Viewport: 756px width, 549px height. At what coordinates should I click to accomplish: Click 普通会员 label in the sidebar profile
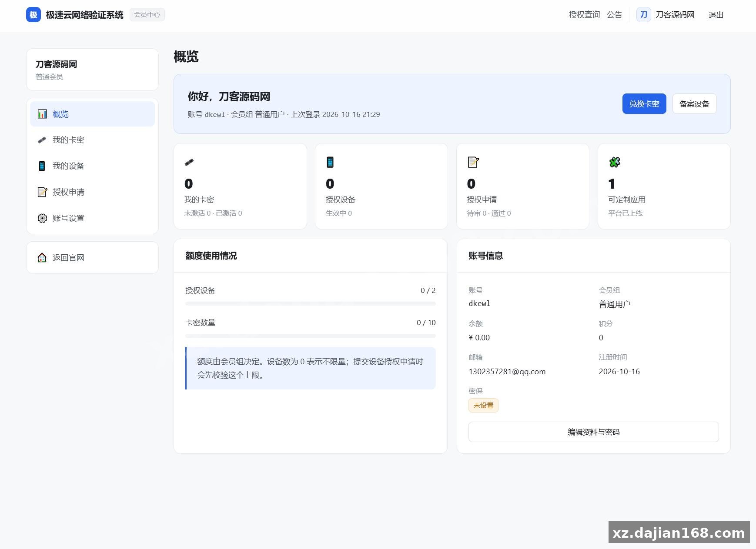[x=50, y=77]
